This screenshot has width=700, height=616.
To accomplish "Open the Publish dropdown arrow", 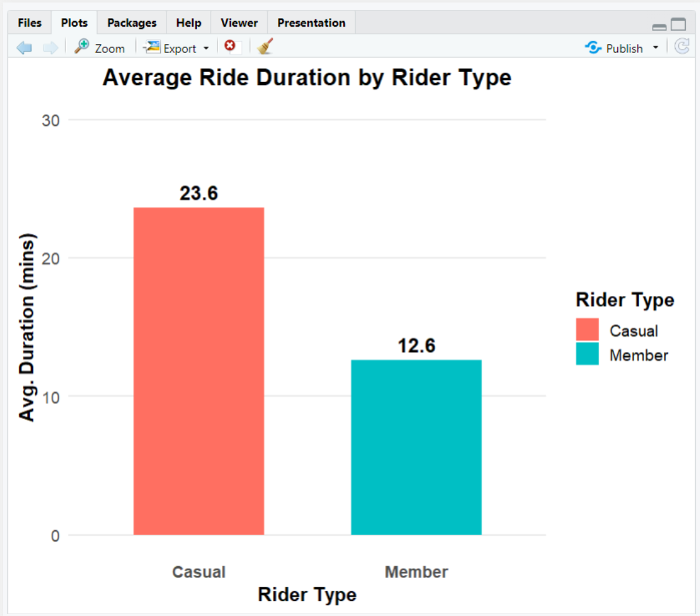I will [x=656, y=47].
